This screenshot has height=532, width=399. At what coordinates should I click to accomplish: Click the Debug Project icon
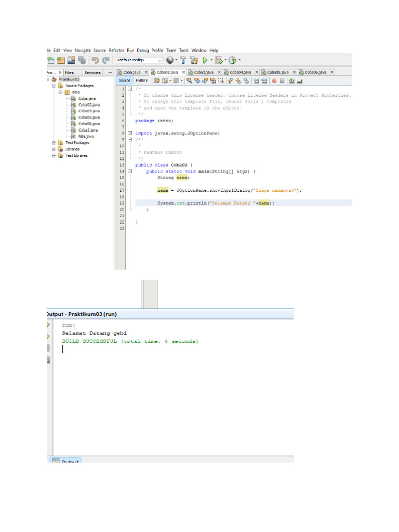[219, 60]
